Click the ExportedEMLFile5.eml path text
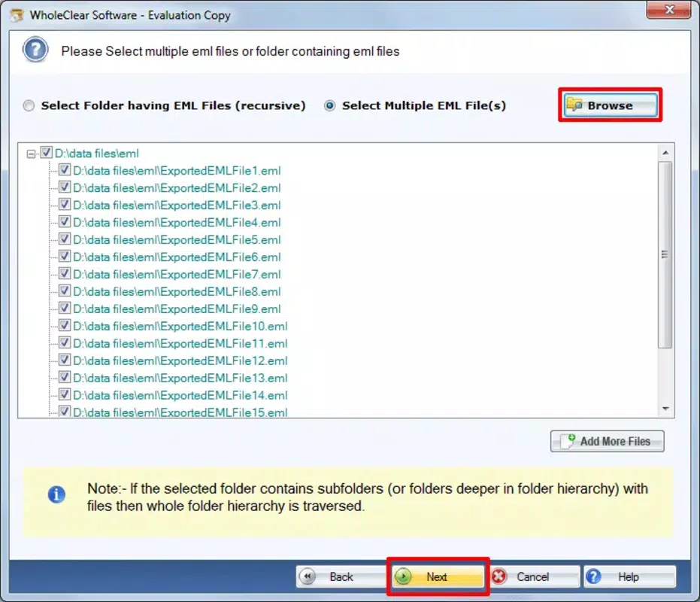The width and height of the screenshot is (700, 602). coord(177,240)
